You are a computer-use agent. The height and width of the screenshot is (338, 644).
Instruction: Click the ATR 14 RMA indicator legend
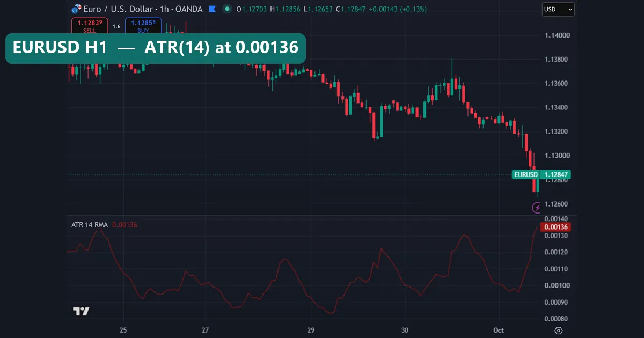point(90,225)
